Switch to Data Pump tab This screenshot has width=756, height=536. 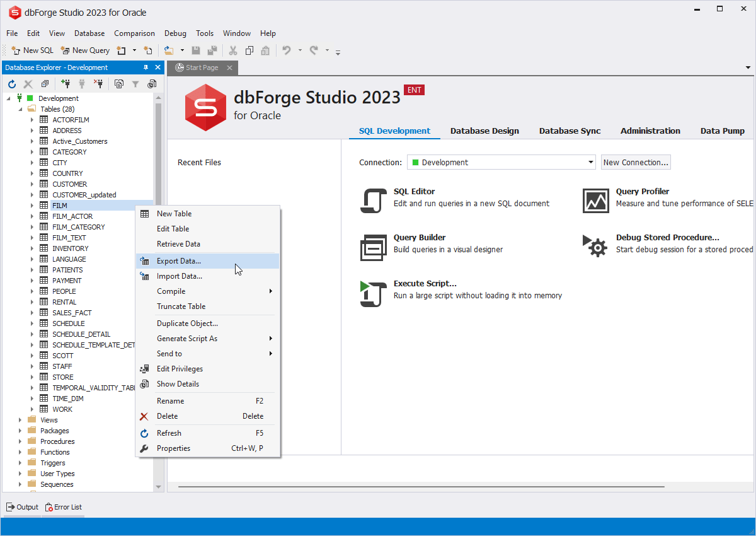pyautogui.click(x=723, y=131)
